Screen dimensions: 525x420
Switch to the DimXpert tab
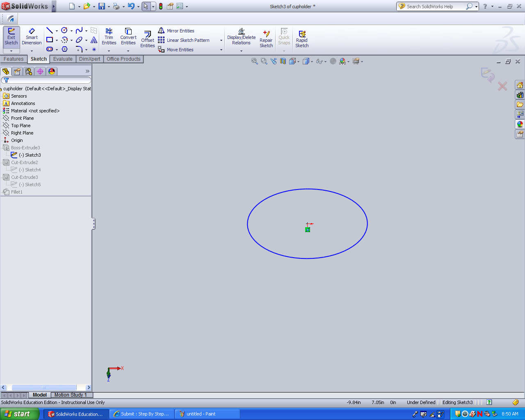pos(90,59)
